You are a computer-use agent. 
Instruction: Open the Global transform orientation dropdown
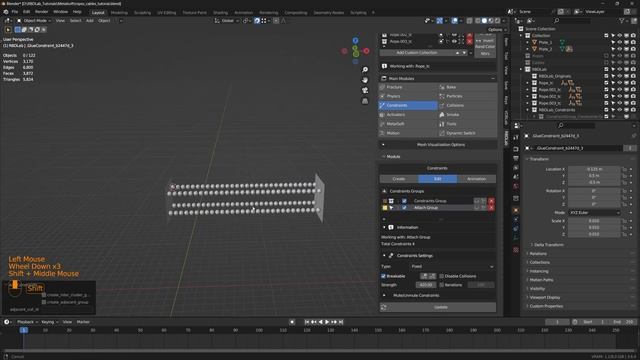[x=227, y=20]
